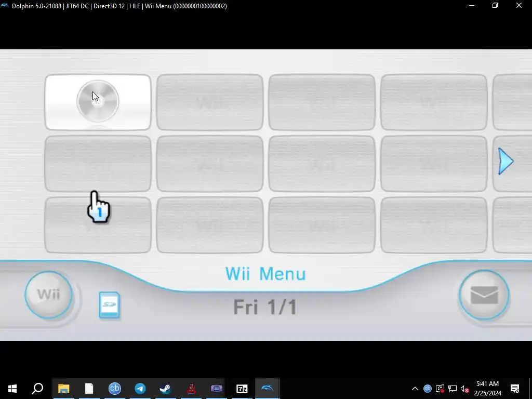Viewport: 532px width, 399px height.
Task: Click the Dolphin logo in the title bar
Action: (x=5, y=6)
